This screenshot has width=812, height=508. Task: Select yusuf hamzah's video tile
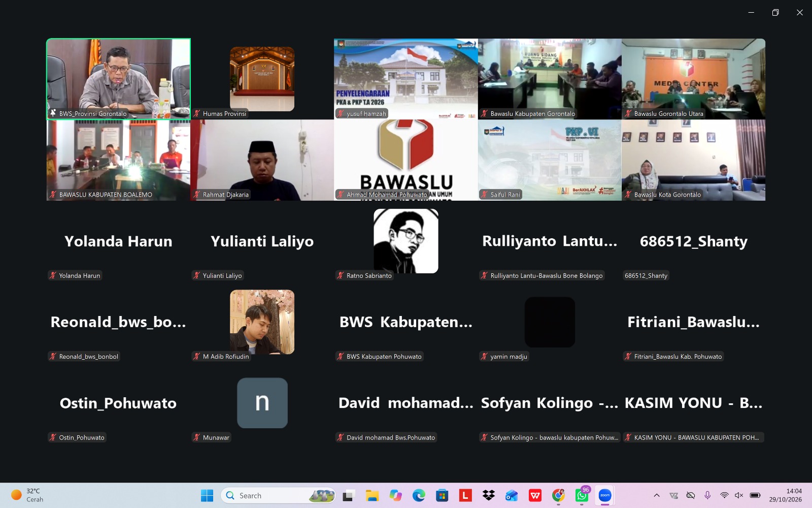pos(406,79)
